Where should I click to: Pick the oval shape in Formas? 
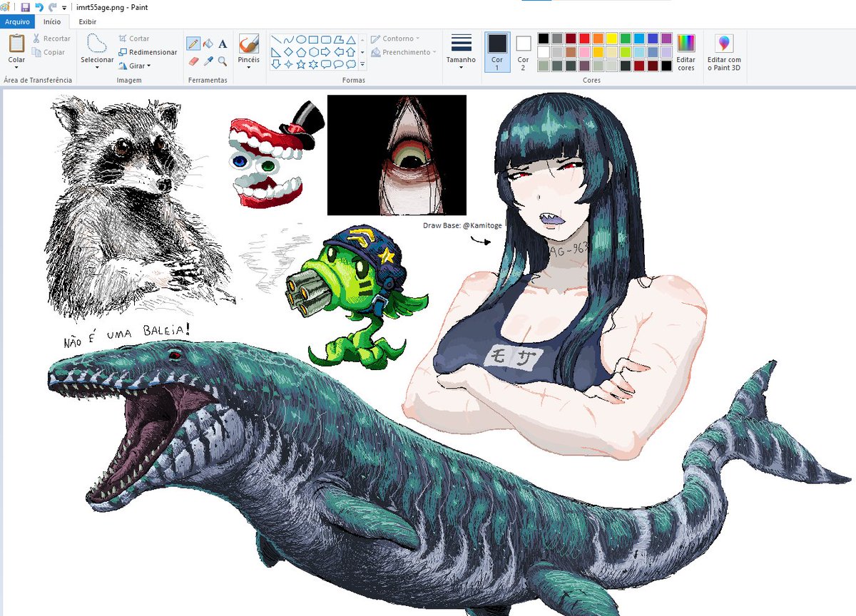300,39
